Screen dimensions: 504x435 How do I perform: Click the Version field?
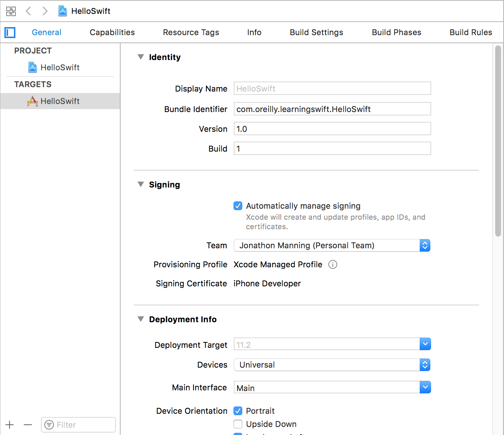[x=332, y=129]
